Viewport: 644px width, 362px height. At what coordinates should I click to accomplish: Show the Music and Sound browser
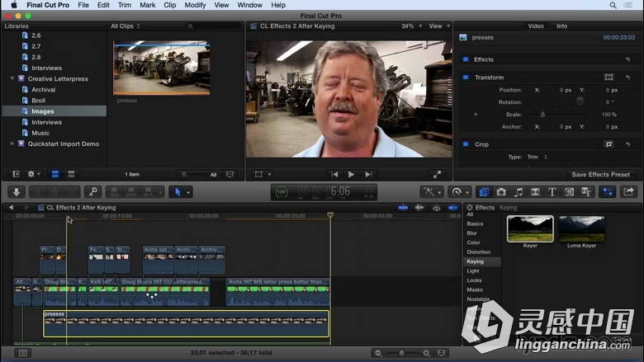click(x=519, y=192)
